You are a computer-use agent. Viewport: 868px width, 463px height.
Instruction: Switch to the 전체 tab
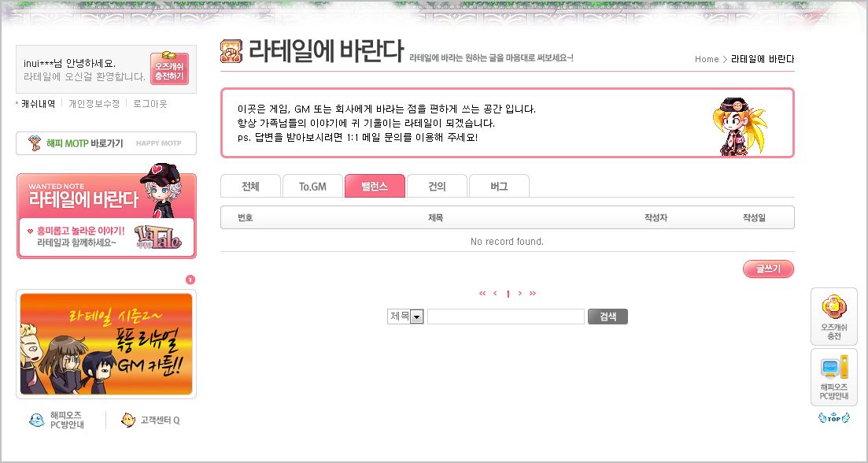click(x=250, y=187)
